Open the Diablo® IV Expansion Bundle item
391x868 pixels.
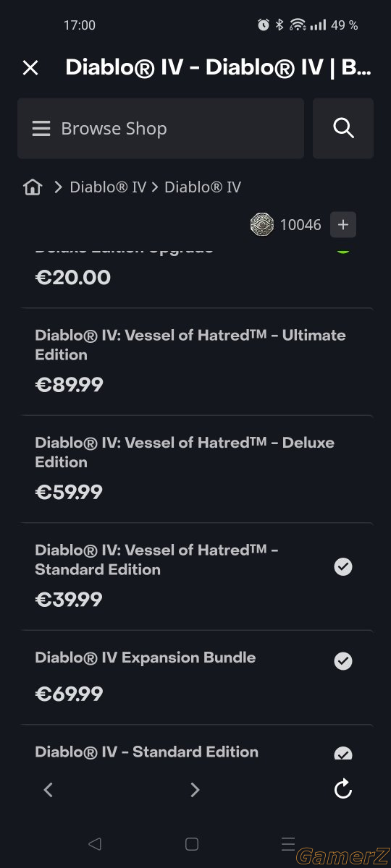tap(197, 678)
